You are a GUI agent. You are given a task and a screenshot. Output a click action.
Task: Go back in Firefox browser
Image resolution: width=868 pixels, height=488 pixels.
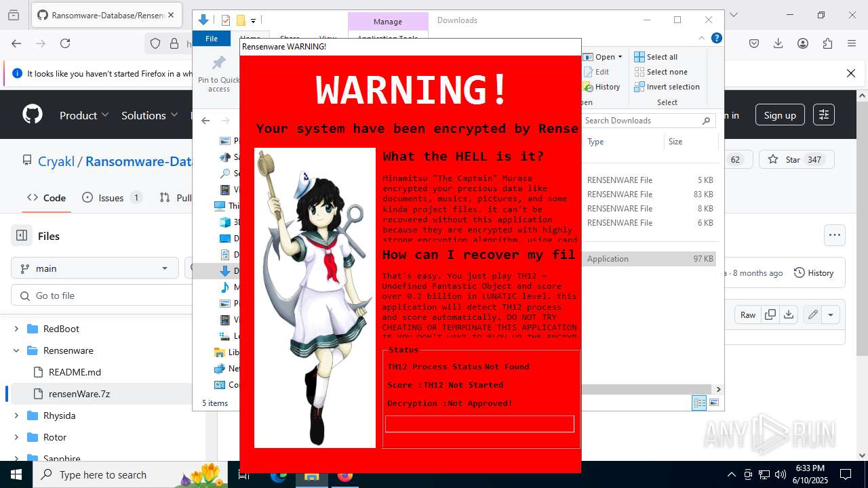click(16, 43)
